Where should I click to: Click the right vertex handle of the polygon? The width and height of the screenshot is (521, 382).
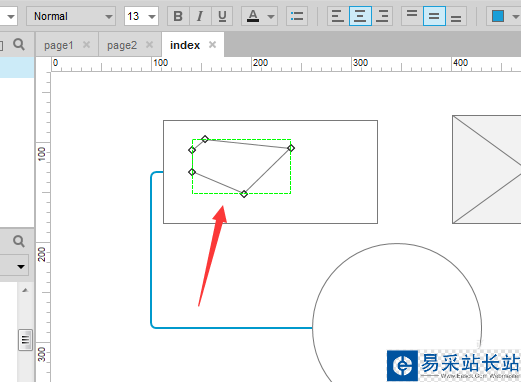291,148
